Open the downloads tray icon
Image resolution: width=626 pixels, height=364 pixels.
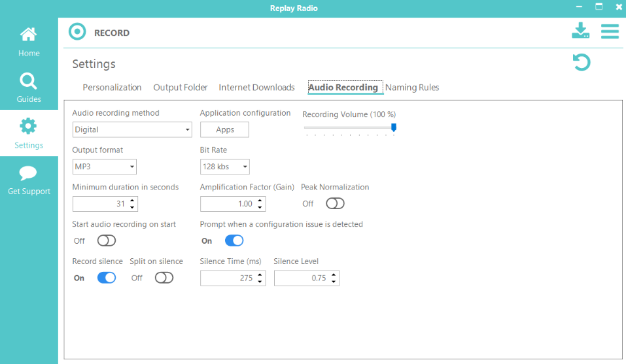click(x=580, y=30)
